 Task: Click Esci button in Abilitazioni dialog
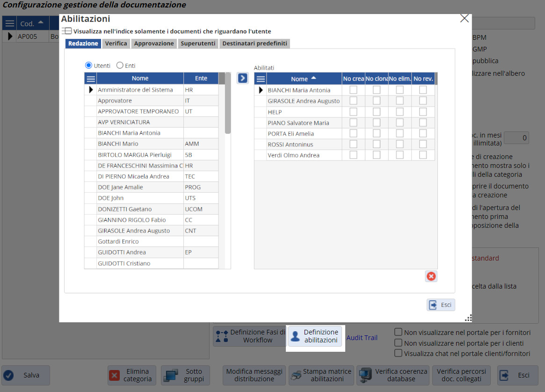point(441,305)
